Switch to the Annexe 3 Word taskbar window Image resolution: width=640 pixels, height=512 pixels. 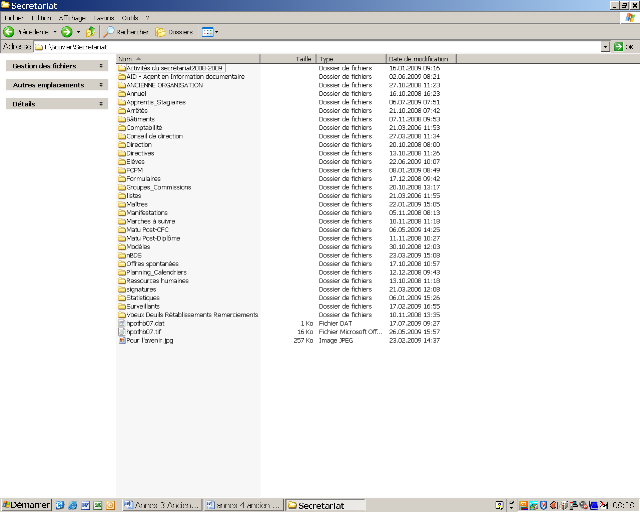click(162, 505)
